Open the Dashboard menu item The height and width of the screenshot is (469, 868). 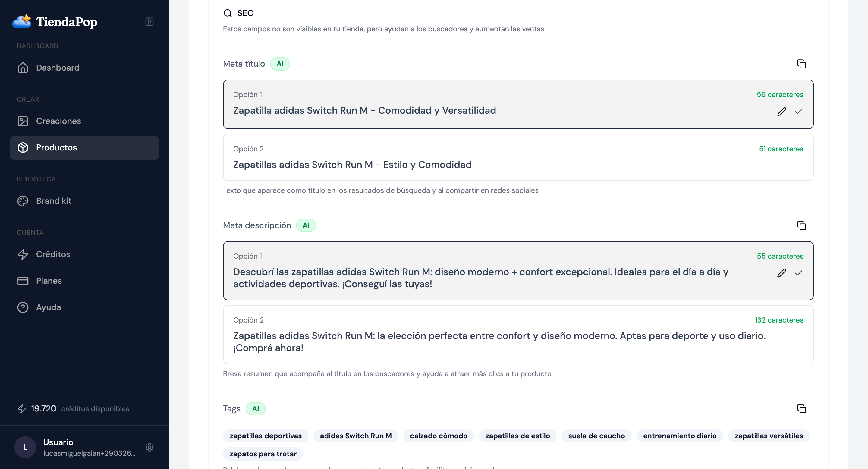pyautogui.click(x=57, y=68)
